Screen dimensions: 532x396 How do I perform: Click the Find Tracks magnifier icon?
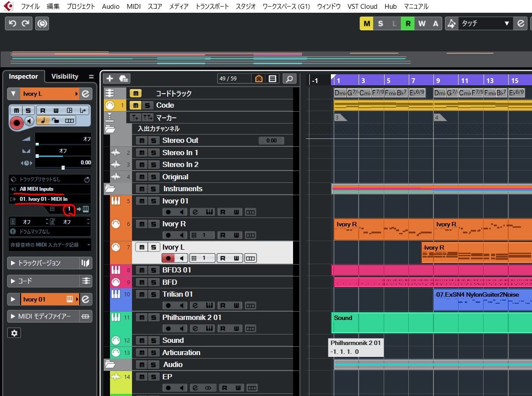tap(289, 79)
